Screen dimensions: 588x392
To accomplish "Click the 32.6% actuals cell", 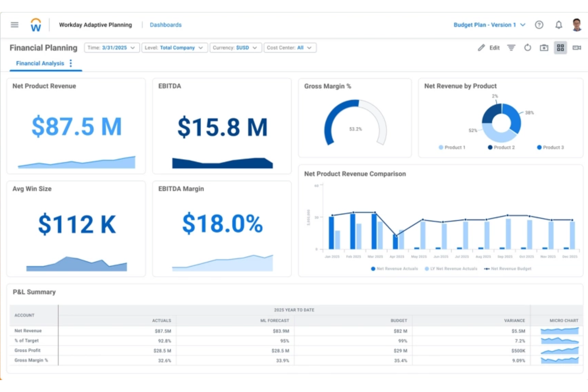I will point(164,361).
